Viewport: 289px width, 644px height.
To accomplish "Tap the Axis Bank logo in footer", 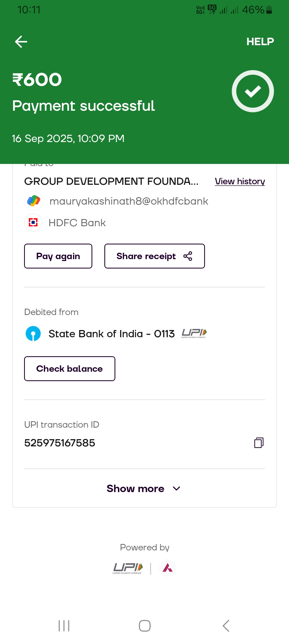I will pyautogui.click(x=168, y=568).
